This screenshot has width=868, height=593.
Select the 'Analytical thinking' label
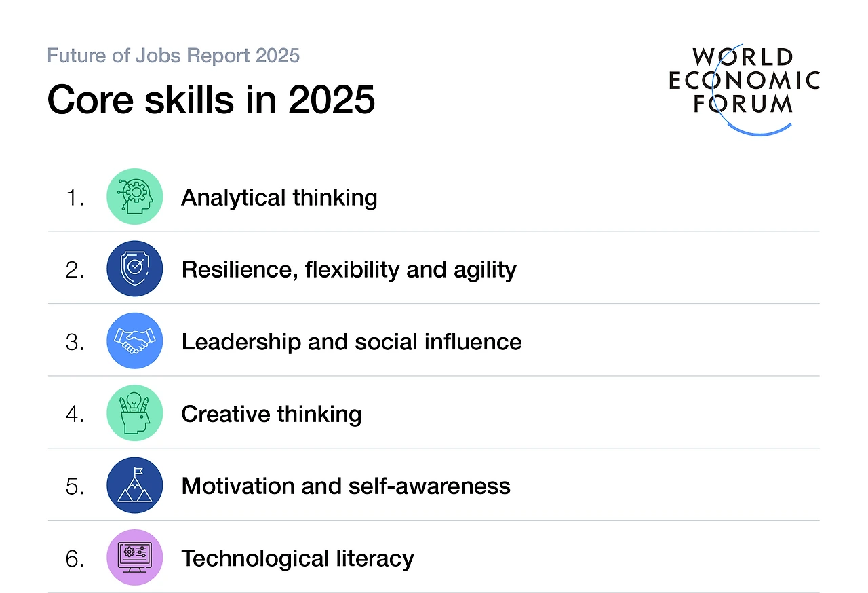point(279,197)
